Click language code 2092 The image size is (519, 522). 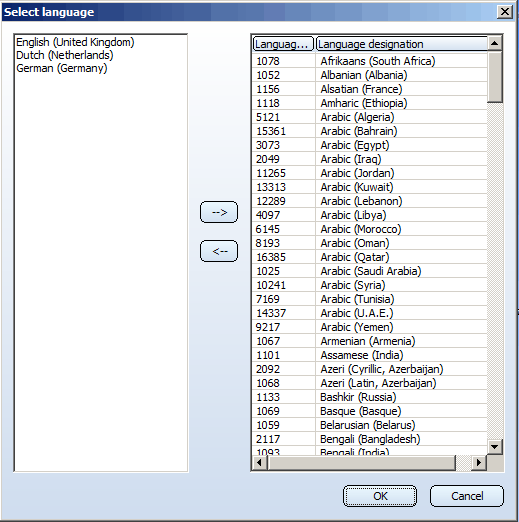[268, 369]
